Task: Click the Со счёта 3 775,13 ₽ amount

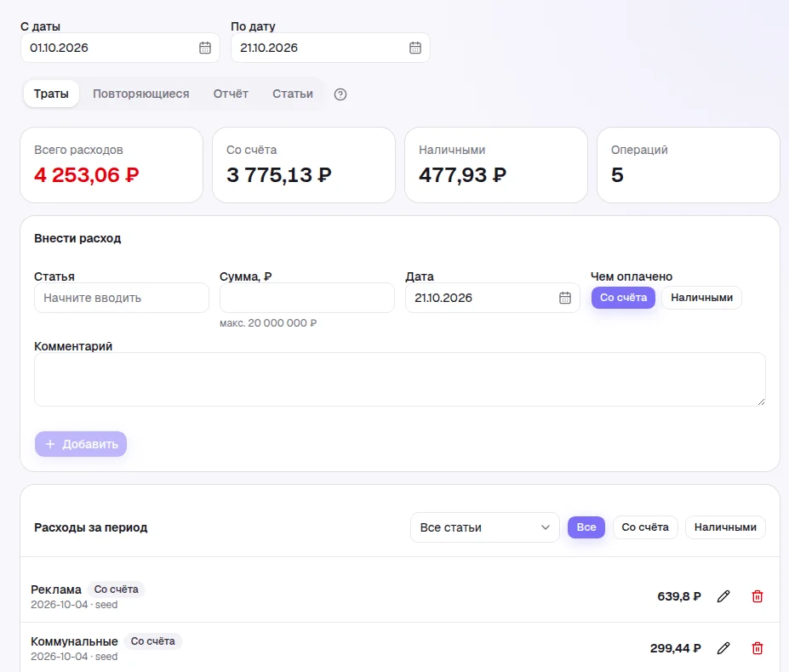Action: click(279, 175)
